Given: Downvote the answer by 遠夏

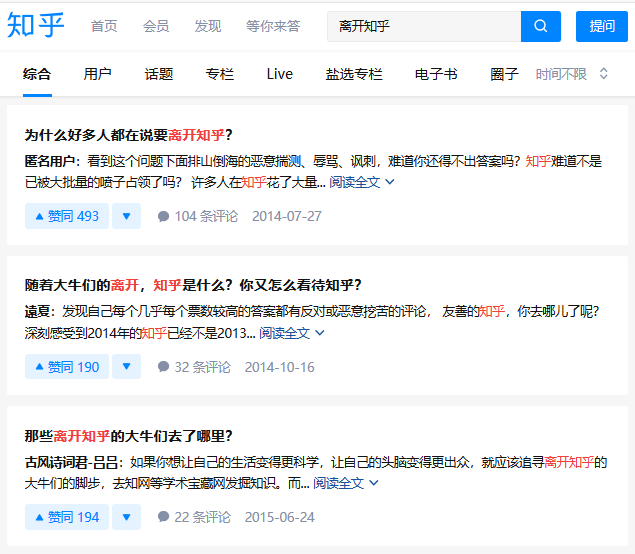Looking at the screenshot, I should pos(126,366).
